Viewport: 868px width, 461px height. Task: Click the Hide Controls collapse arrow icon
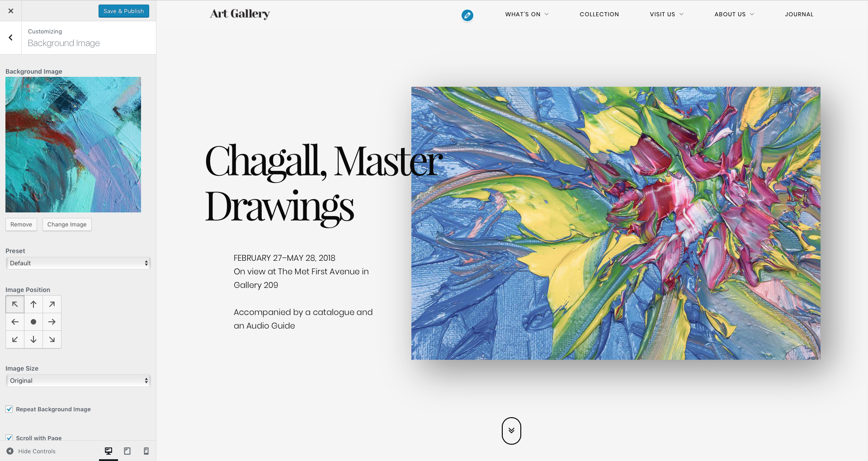(10, 451)
